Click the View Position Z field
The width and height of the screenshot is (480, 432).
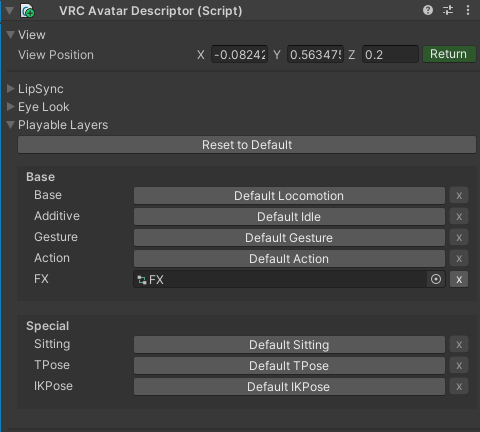point(390,54)
